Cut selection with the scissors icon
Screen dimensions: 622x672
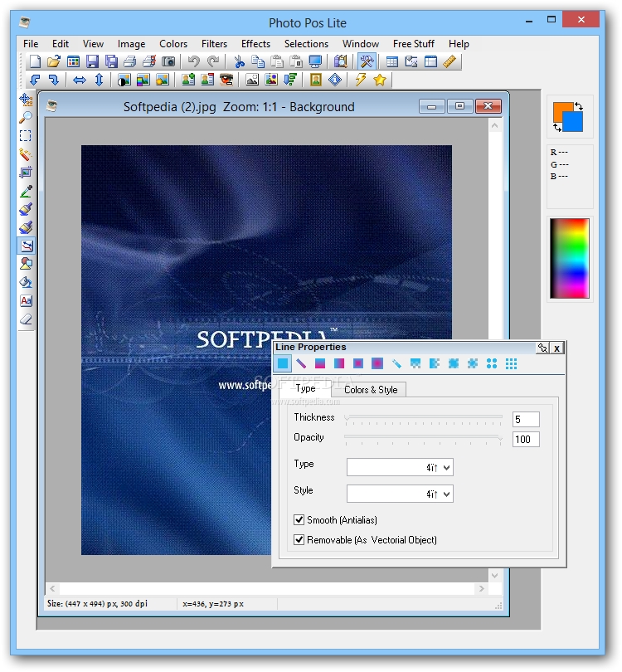point(239,61)
